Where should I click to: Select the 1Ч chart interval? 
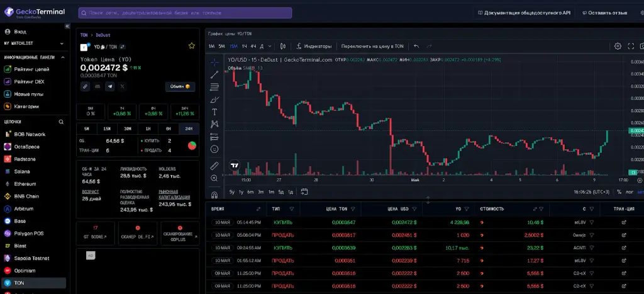coord(245,46)
